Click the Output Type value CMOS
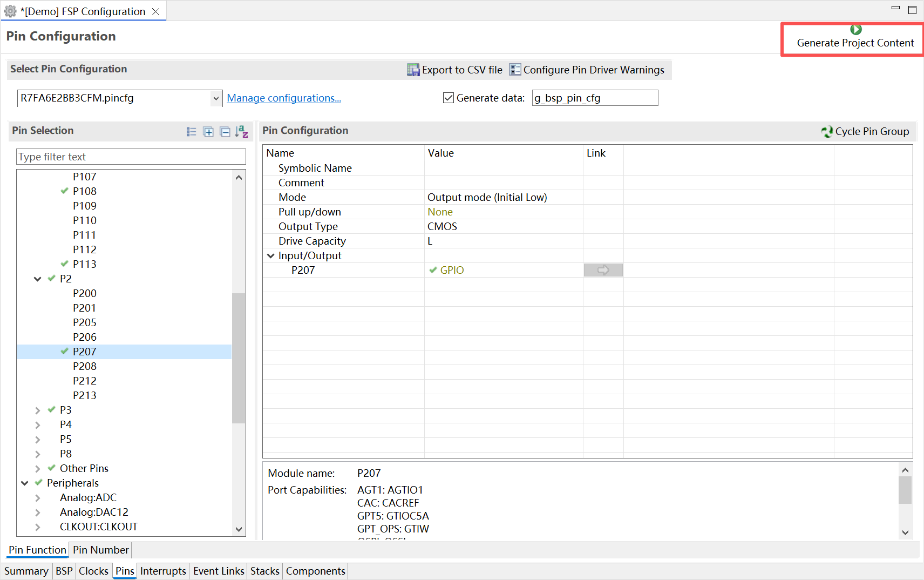Viewport: 924px width, 580px height. tap(442, 226)
